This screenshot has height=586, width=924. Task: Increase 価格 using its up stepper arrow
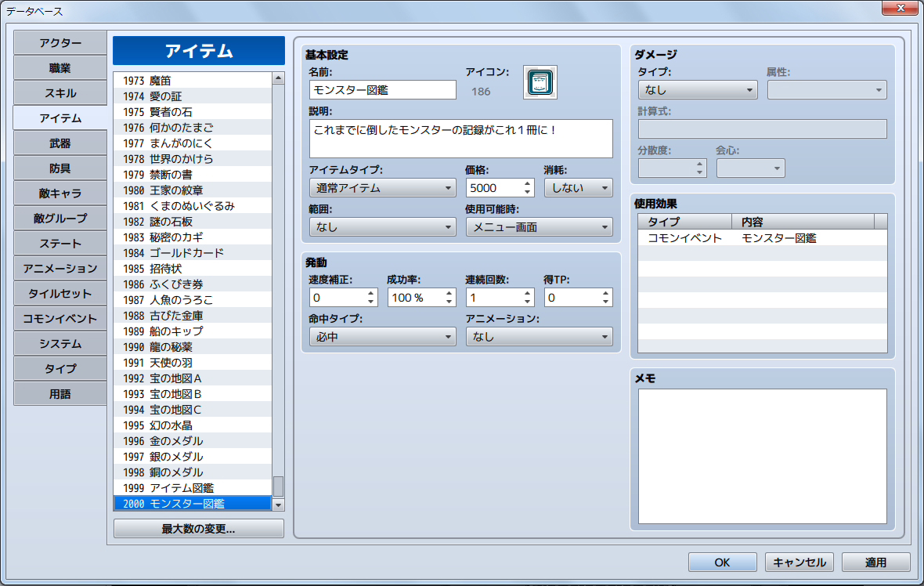527,183
